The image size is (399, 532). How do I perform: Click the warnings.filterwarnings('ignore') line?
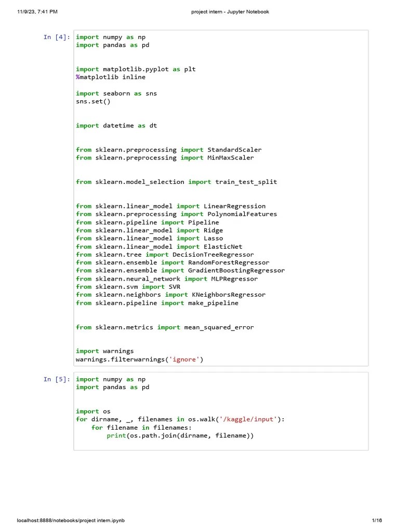tap(139, 360)
